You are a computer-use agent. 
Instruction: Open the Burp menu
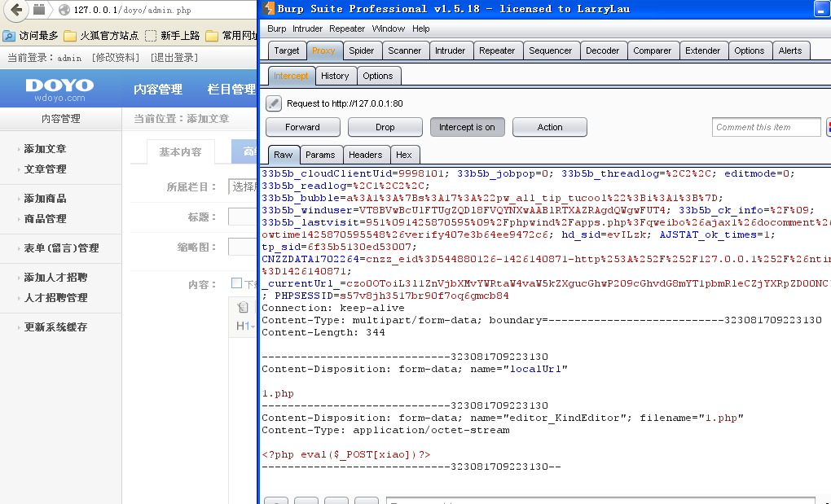[277, 28]
